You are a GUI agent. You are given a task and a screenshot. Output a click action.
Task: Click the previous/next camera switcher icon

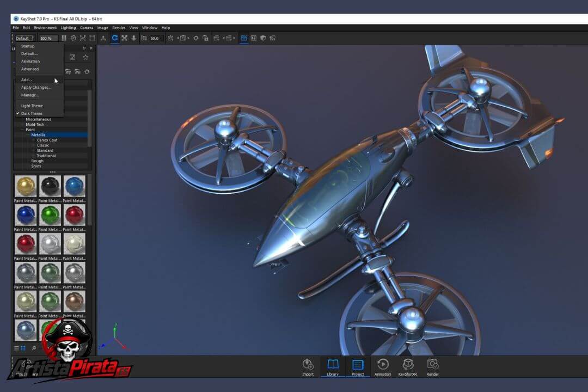point(183,38)
